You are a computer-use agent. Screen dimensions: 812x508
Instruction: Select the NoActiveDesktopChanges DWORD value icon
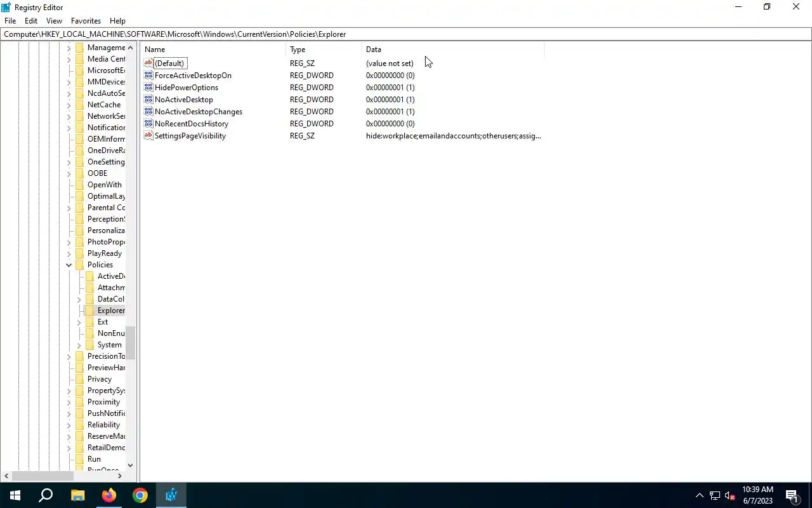pos(148,111)
